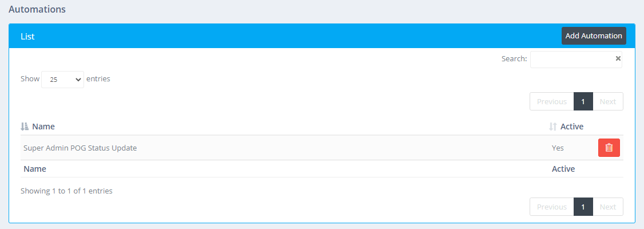The image size is (644, 229).
Task: Click the sort arrows beside the Active header
Action: click(x=553, y=127)
